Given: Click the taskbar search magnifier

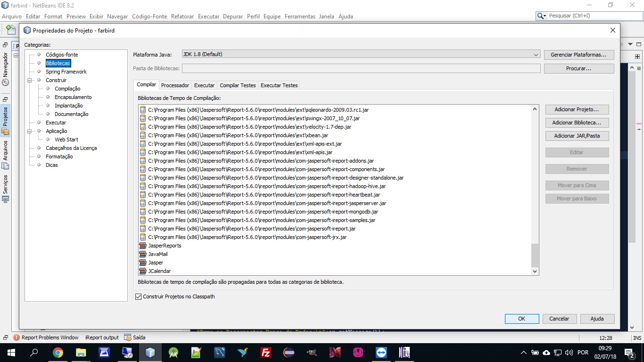Looking at the screenshot, I should [x=34, y=353].
